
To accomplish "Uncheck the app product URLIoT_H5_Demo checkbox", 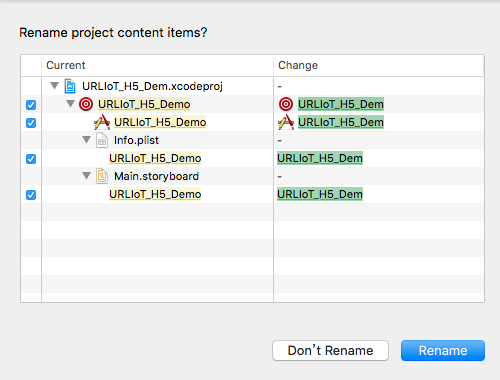I will (31, 123).
